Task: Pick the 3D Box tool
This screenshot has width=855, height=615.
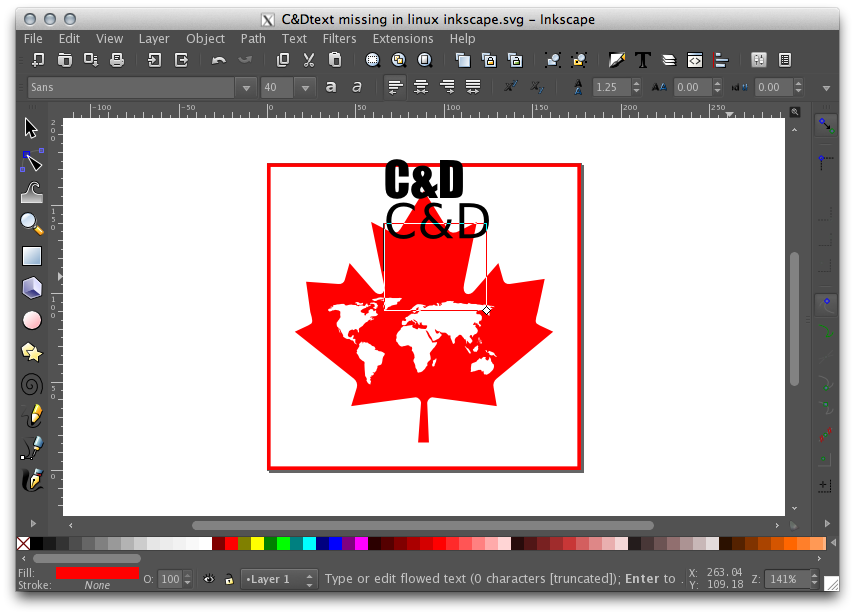Action: [32, 288]
